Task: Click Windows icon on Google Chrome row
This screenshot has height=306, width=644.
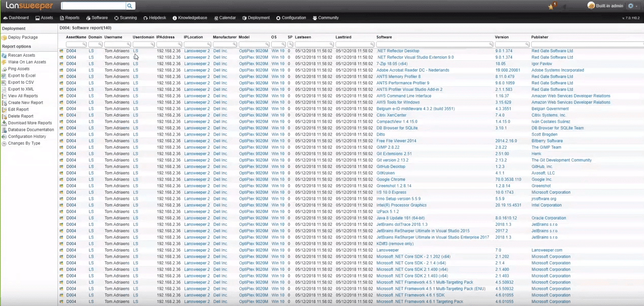Action: (x=61, y=180)
